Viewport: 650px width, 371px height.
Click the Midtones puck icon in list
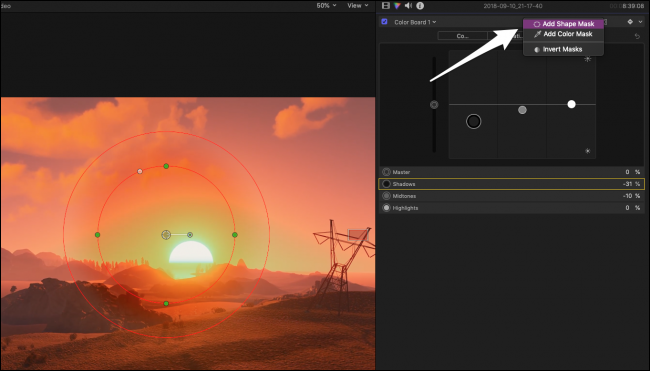pyautogui.click(x=386, y=196)
